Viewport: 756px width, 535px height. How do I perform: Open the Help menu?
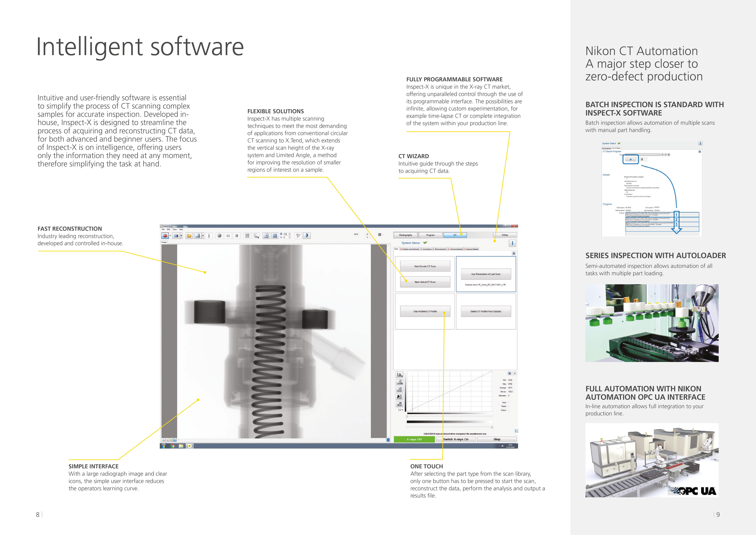(181, 229)
